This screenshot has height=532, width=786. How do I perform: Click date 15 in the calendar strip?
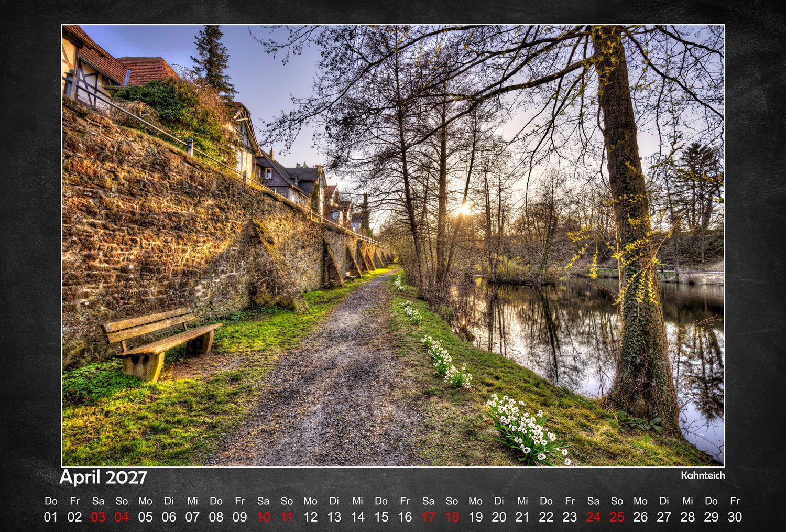pos(381,517)
